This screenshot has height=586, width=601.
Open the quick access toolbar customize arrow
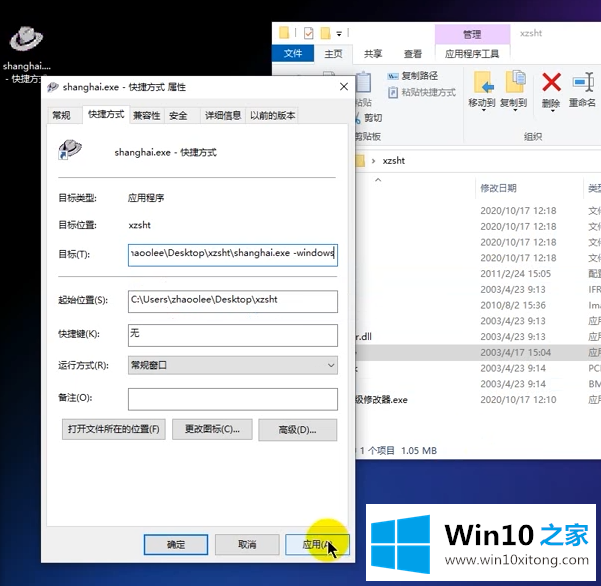(339, 34)
